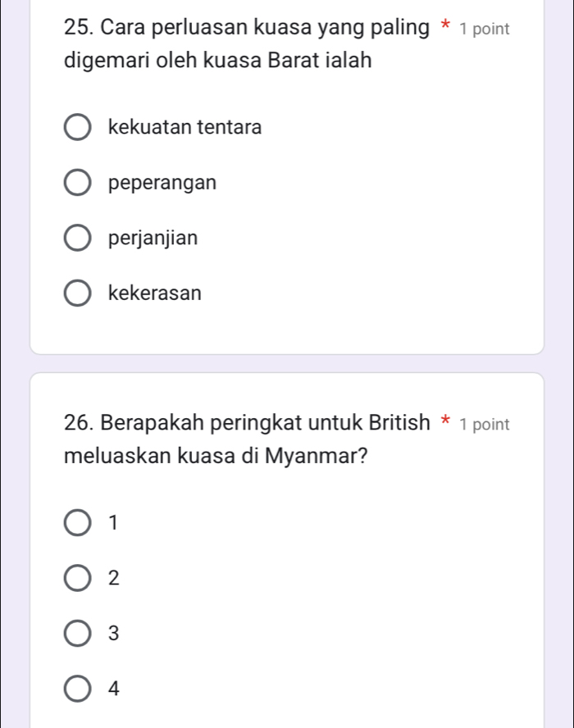The height and width of the screenshot is (728, 574).
Task: Click the 'kekerasan' option text
Action: tap(154, 293)
